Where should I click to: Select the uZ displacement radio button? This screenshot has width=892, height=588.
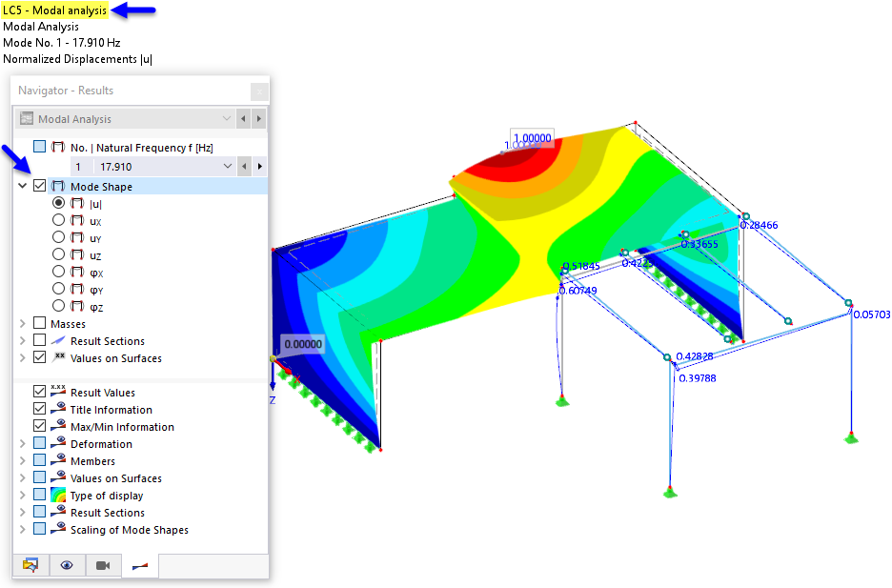[x=58, y=253]
